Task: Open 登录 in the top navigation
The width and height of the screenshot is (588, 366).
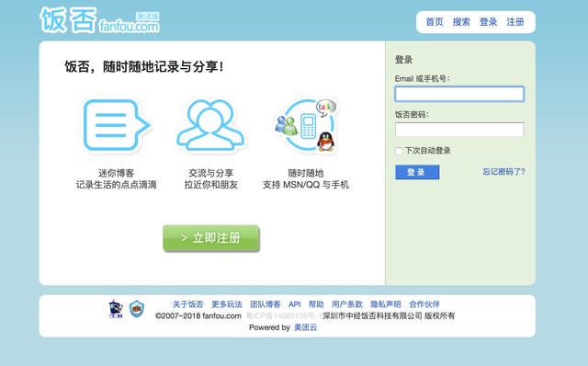Action: click(x=488, y=22)
